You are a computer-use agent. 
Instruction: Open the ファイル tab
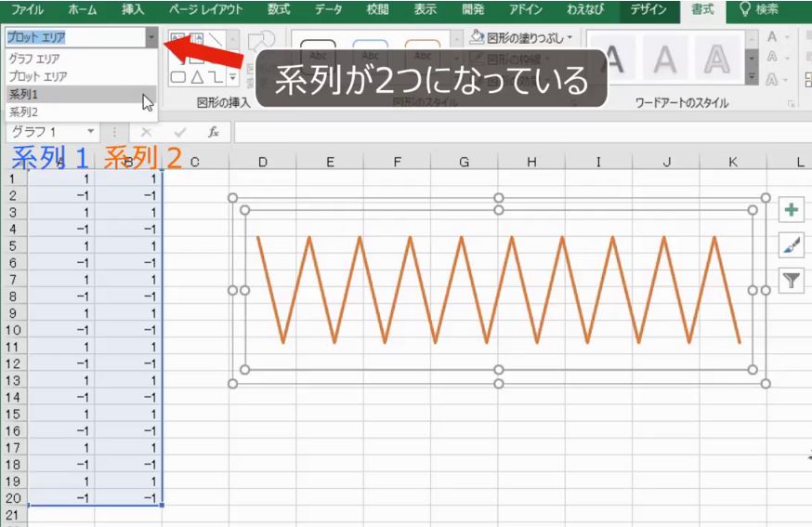point(27,9)
